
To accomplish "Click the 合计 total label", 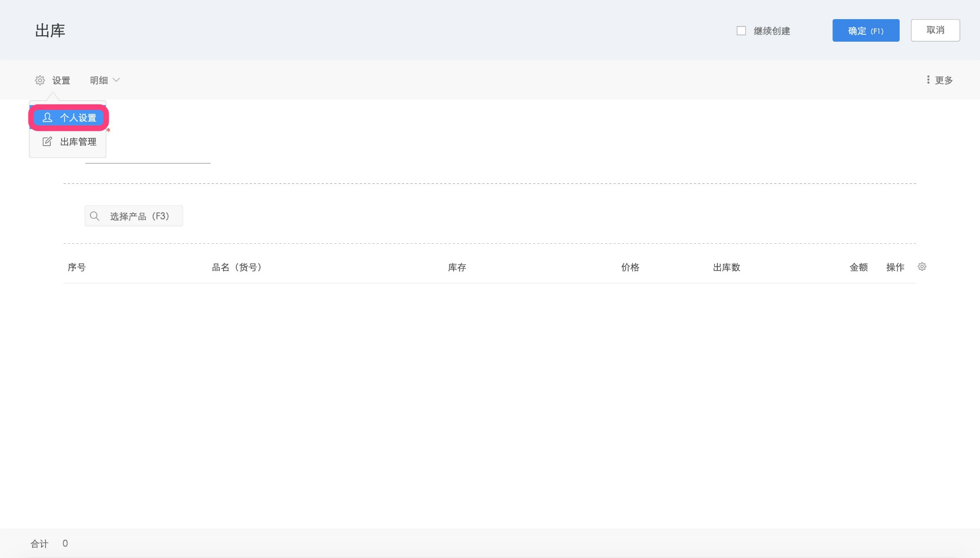I will pos(39,544).
